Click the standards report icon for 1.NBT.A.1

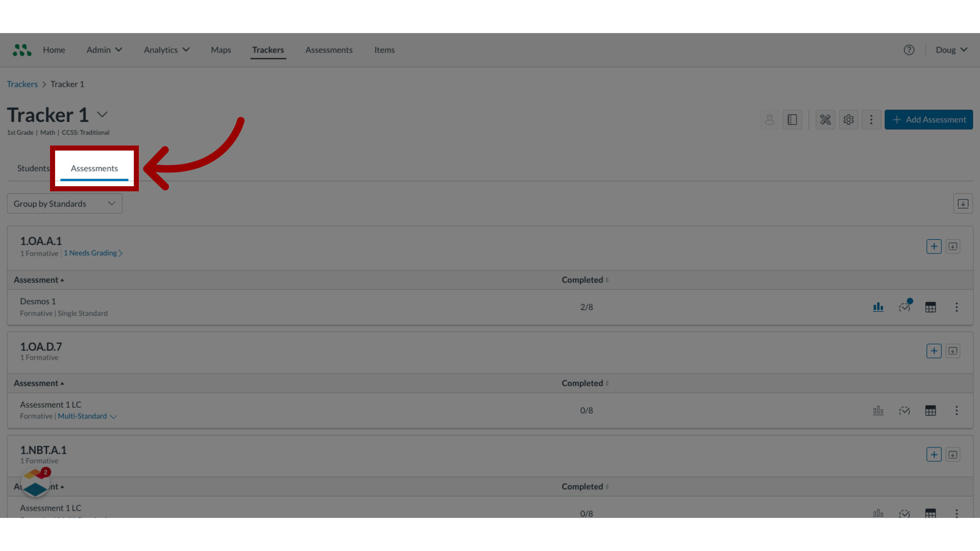click(x=953, y=454)
